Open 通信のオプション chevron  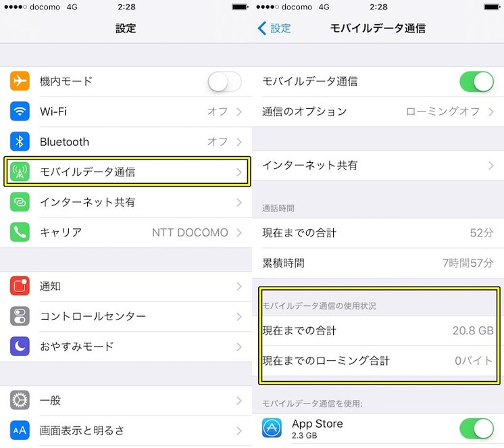point(490,111)
